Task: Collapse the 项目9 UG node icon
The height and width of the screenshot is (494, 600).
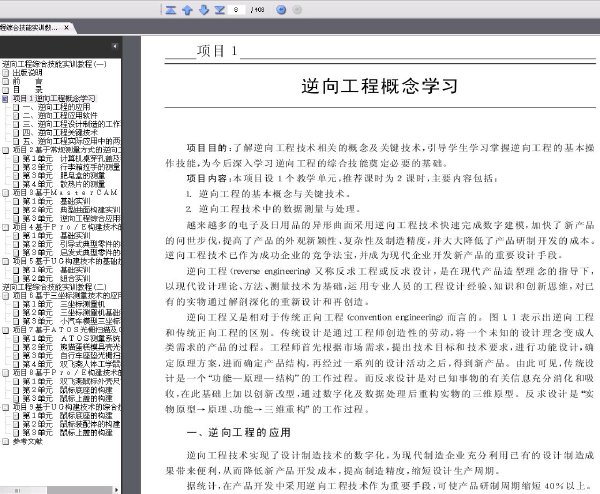Action: coord(5,407)
